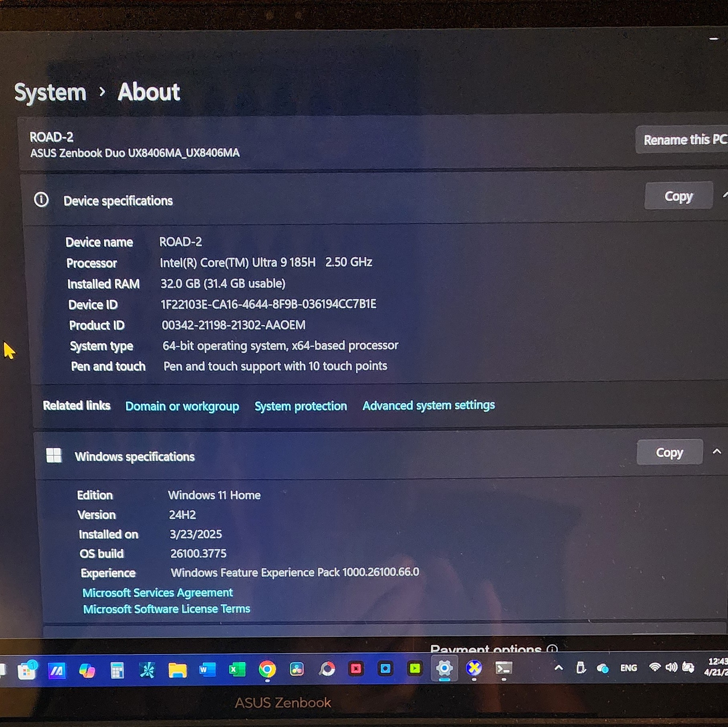The image size is (728, 727).
Task: Copy the Windows specifications
Action: (670, 452)
